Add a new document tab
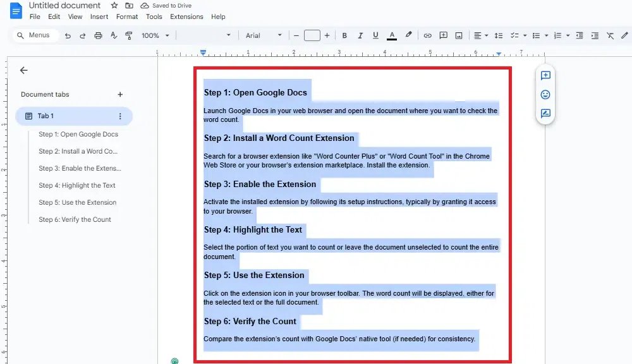Screen dimensions: 632x364 tap(120, 94)
